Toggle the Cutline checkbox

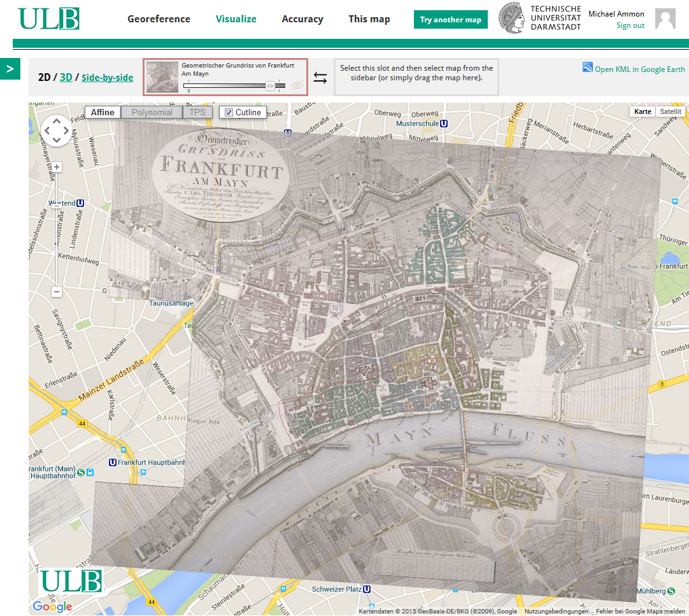(x=229, y=113)
